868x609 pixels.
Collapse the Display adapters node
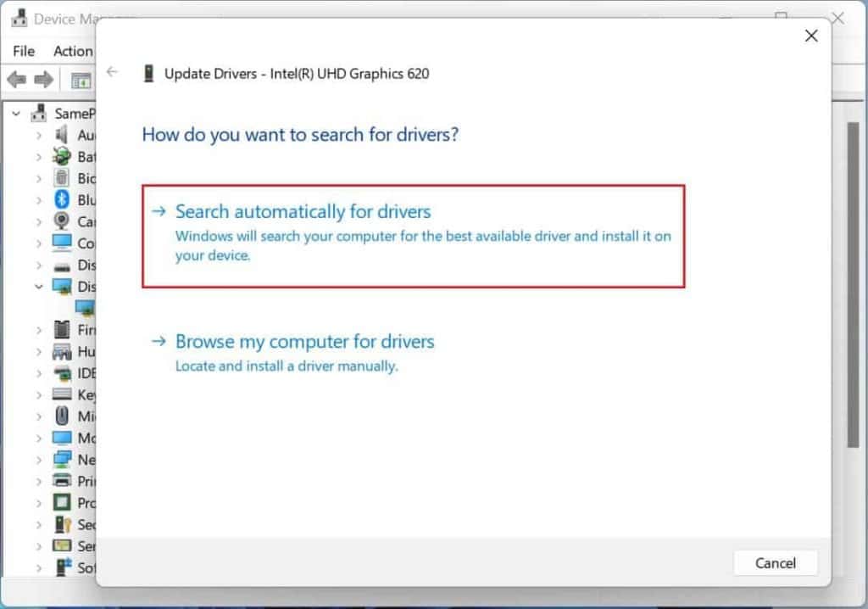pyautogui.click(x=39, y=287)
